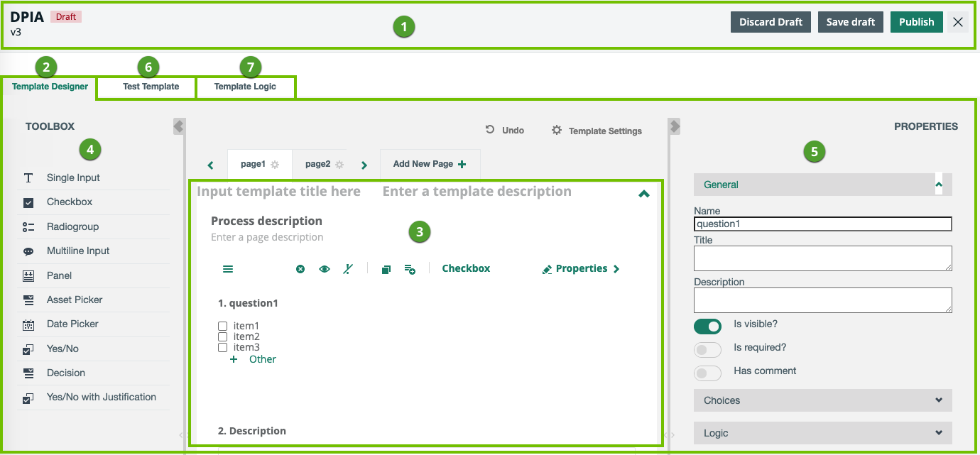Screen dimensions: 980x455
Task: Click the Undo arrow icon
Action: point(490,130)
